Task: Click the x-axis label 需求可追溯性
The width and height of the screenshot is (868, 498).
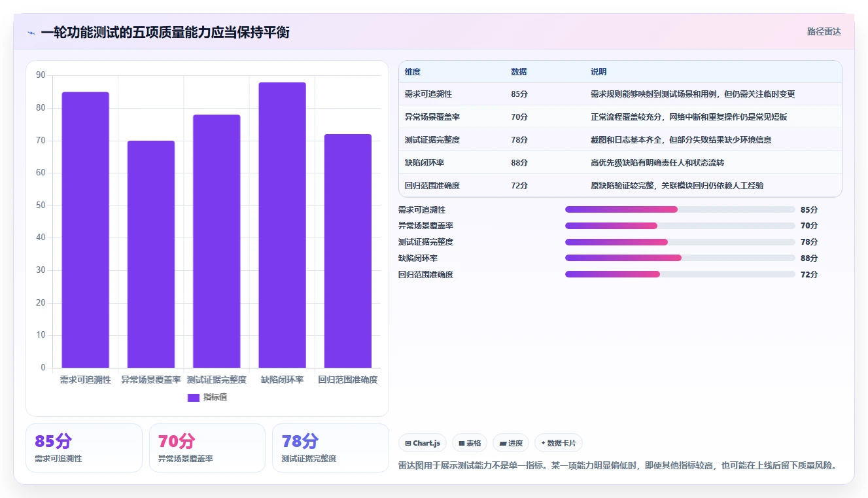Action: point(86,380)
